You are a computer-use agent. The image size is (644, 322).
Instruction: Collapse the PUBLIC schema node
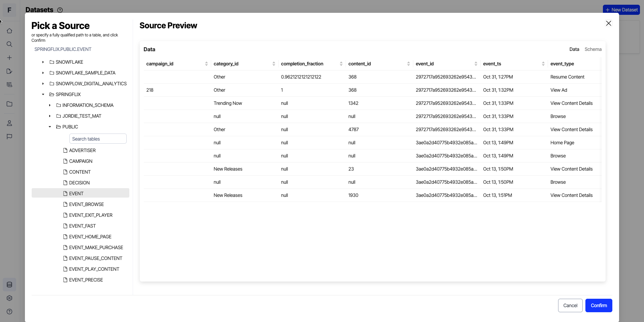click(x=50, y=127)
